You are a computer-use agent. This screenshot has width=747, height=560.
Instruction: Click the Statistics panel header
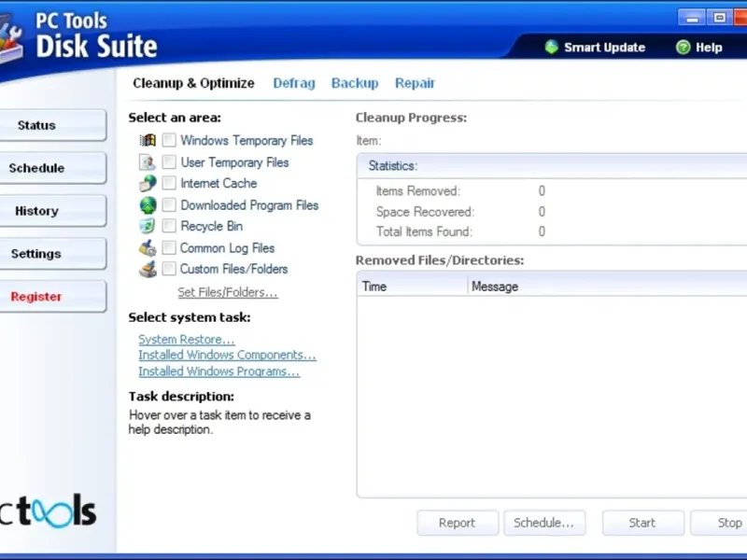[553, 166]
